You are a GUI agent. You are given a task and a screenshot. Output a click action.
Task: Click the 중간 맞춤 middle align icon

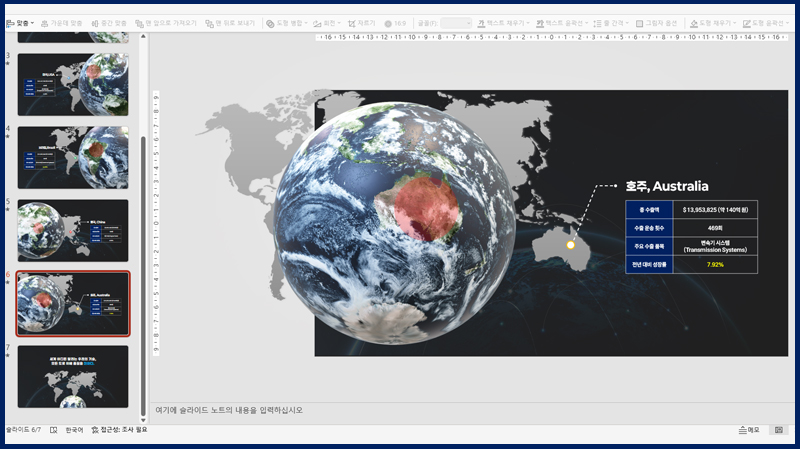point(95,23)
